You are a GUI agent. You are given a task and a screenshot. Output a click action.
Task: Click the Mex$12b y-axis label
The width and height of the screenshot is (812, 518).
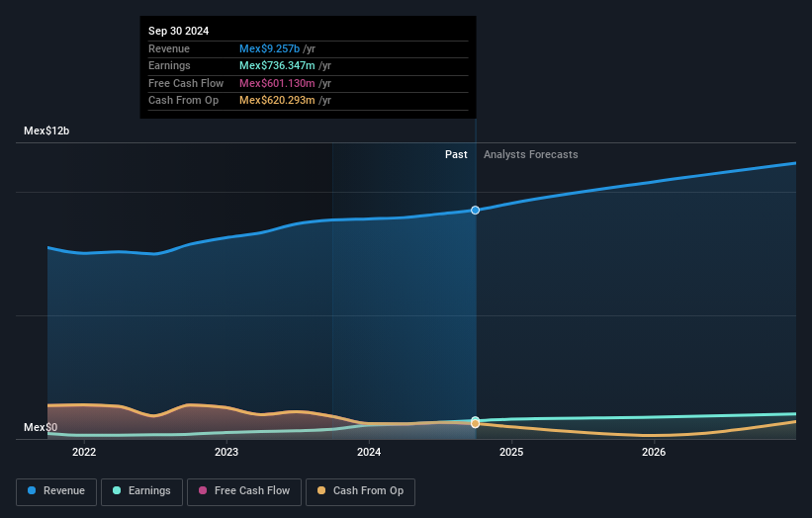coord(46,130)
